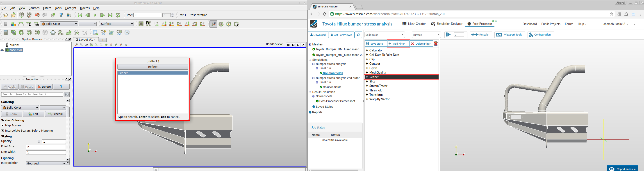
Task: Collapse the Meshes tree node
Action: point(310,45)
